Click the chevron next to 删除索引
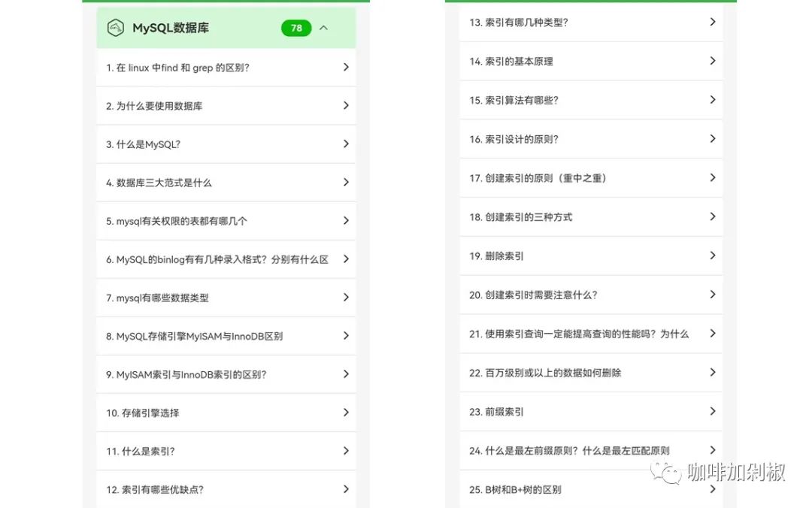The height and width of the screenshot is (508, 812). (713, 256)
